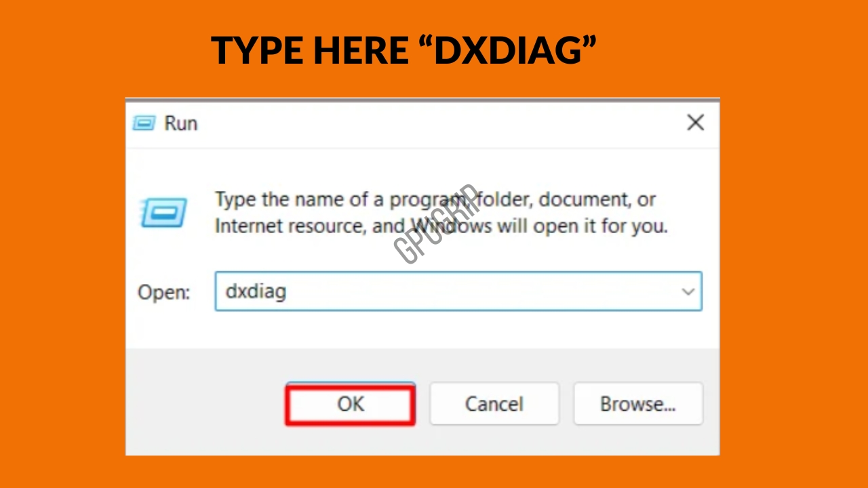868x488 pixels.
Task: Click the GPCGRIP diagonal watermark
Action: pyautogui.click(x=437, y=223)
